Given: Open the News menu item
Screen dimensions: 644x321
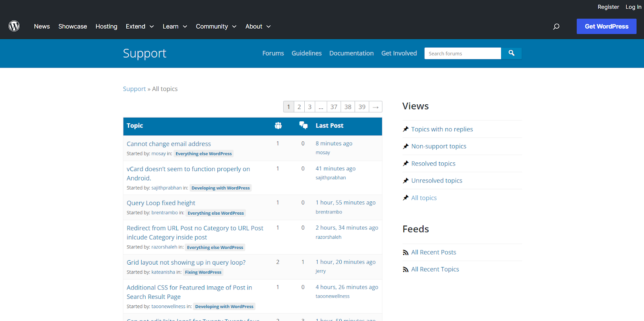Looking at the screenshot, I should [42, 26].
